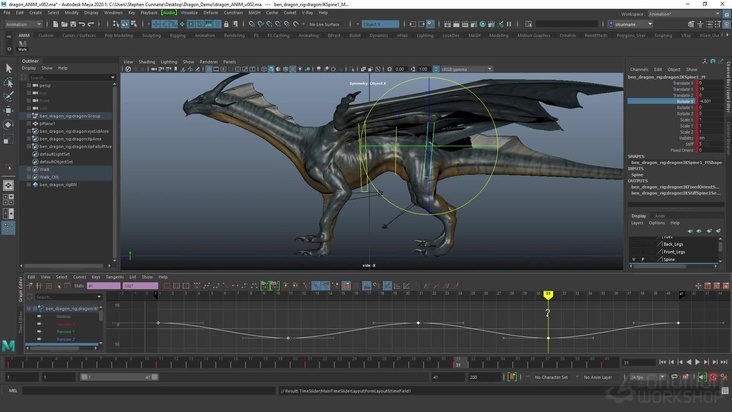Activate the Move tool in toolbox
The width and height of the screenshot is (732, 412).
[9, 111]
